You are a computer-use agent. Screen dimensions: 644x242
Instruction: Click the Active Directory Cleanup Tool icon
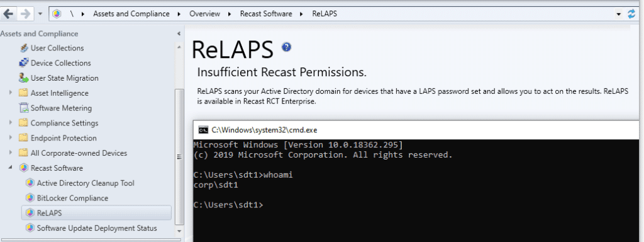[30, 183]
